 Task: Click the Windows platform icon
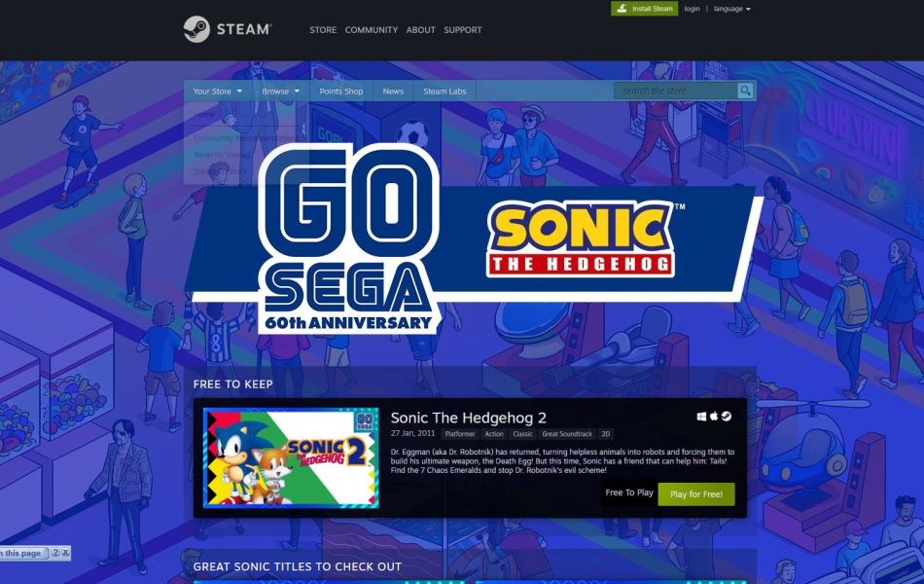[x=701, y=417]
